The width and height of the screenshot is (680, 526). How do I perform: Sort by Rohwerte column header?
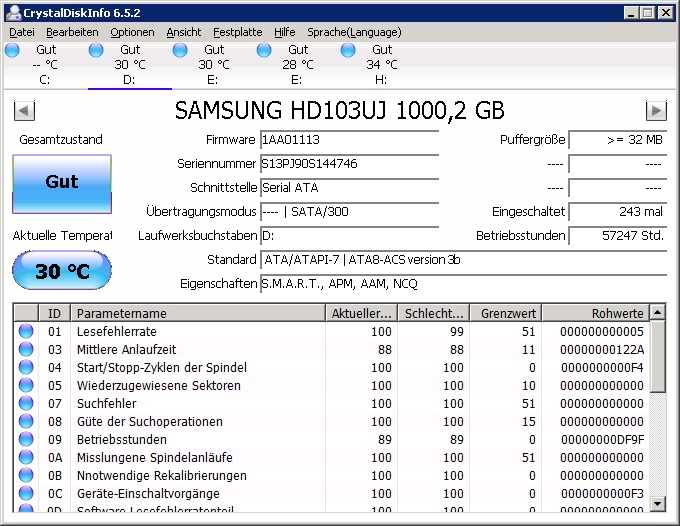tap(596, 313)
